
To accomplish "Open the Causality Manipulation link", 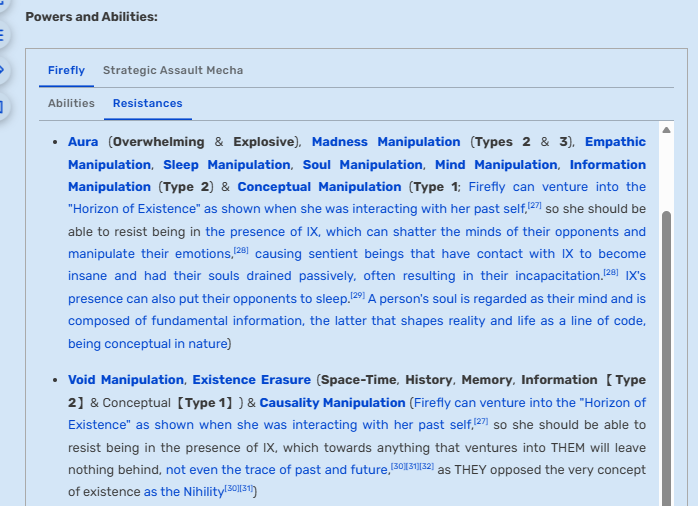I will [332, 403].
